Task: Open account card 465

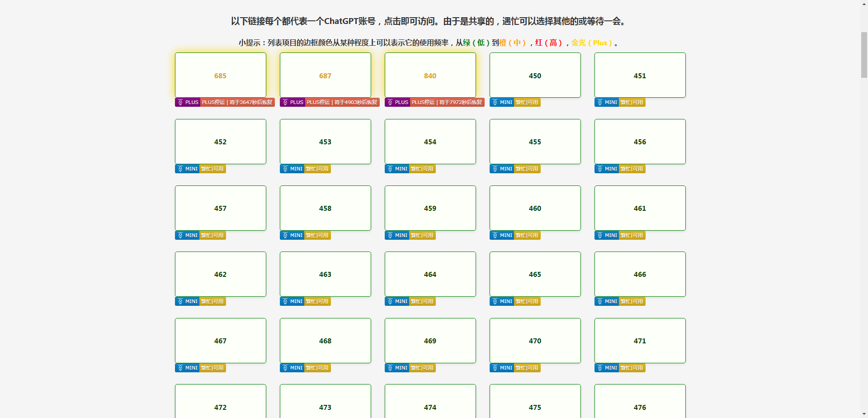Action: click(535, 274)
